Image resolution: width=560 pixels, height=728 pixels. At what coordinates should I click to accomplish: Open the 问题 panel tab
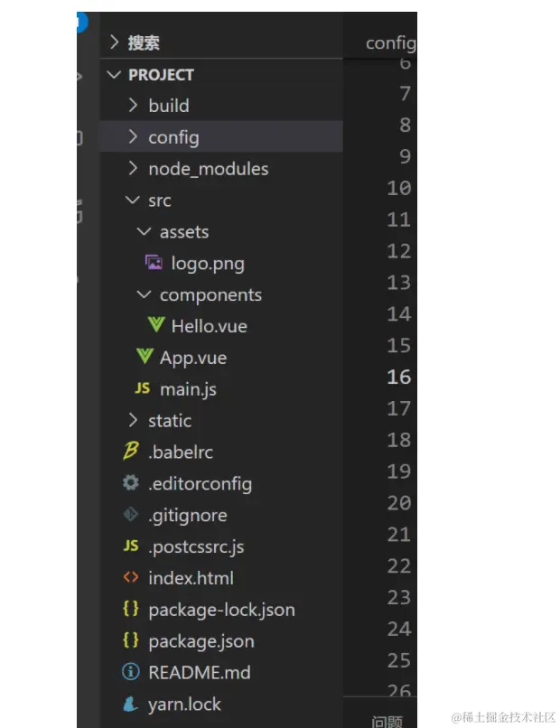[387, 721]
